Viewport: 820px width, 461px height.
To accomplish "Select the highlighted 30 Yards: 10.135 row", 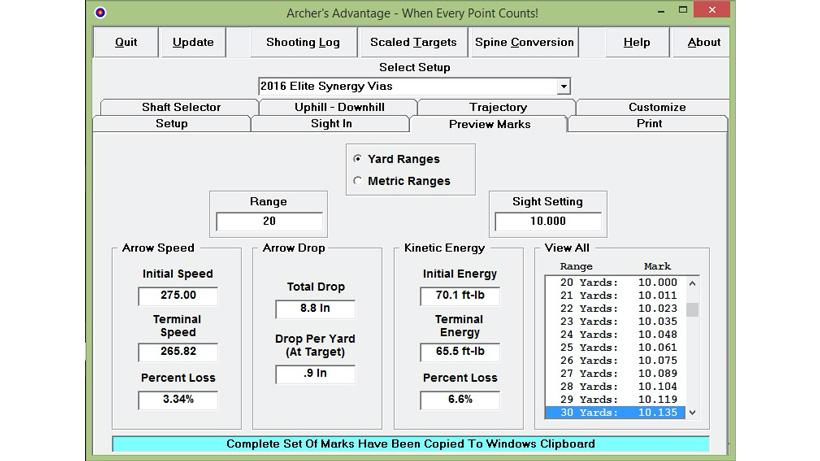I will (x=615, y=412).
